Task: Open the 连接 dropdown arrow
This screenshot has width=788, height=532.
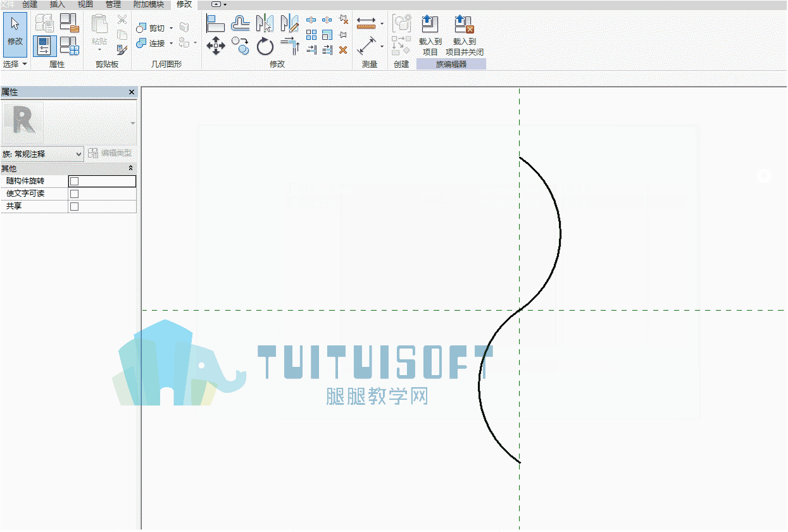Action: 171,44
